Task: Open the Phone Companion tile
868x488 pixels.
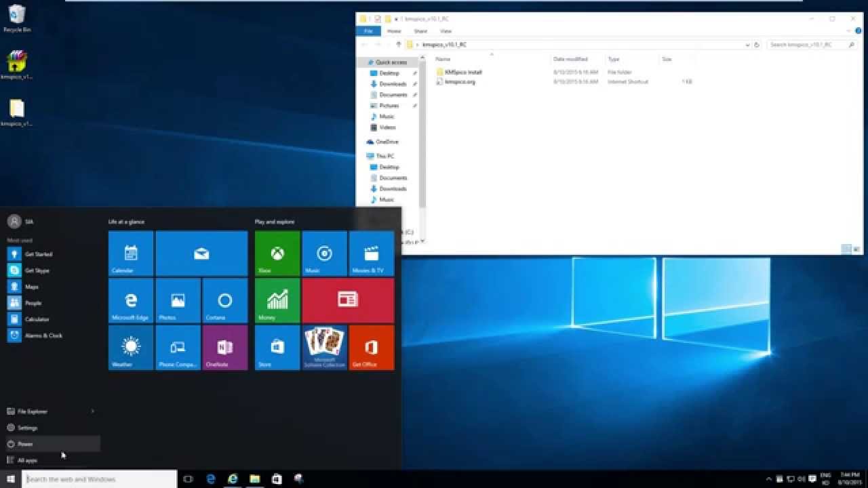Action: pyautogui.click(x=178, y=348)
